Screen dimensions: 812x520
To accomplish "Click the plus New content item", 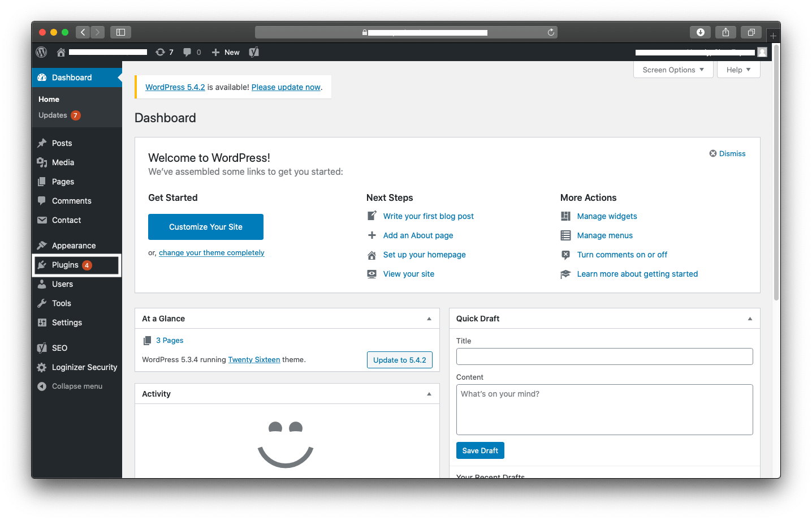I will point(225,52).
